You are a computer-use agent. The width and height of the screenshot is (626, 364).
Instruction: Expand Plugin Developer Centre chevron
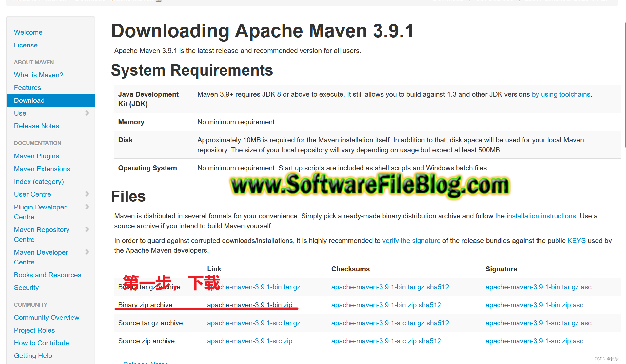[x=87, y=207]
